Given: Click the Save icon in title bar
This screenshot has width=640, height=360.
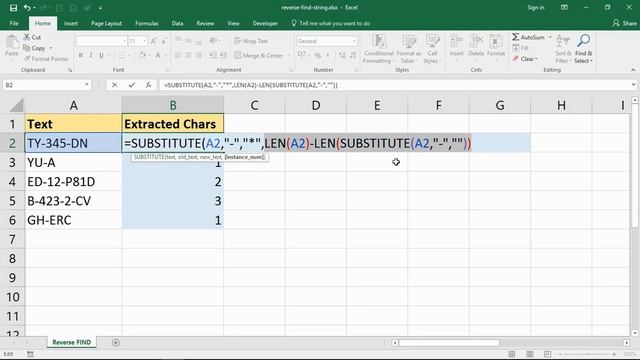Looking at the screenshot, I should coord(13,7).
